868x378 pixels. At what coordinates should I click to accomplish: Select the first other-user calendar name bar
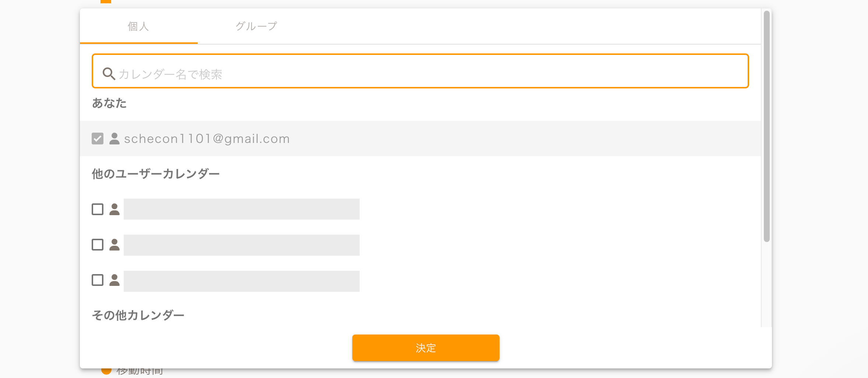[241, 209]
